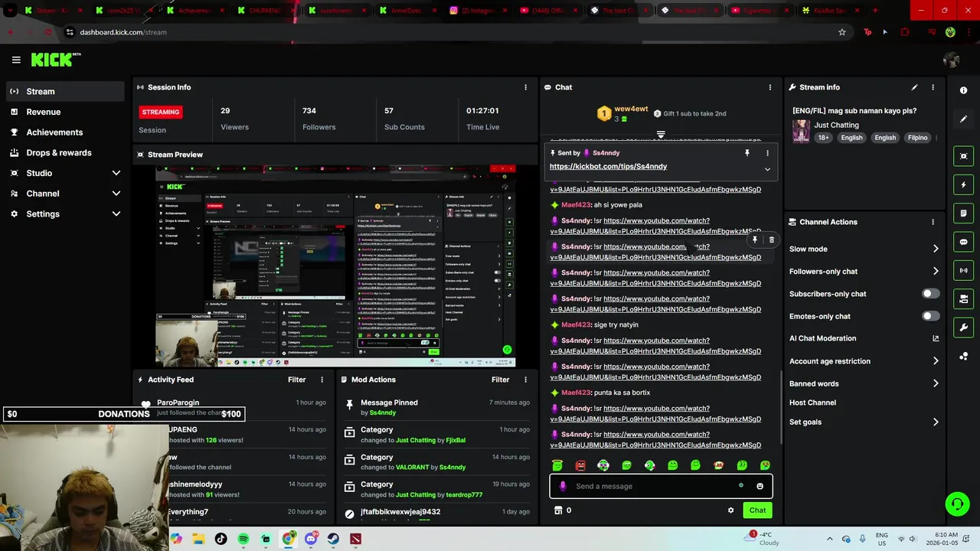Click the Send a message input field
The image size is (980, 551).
661,486
